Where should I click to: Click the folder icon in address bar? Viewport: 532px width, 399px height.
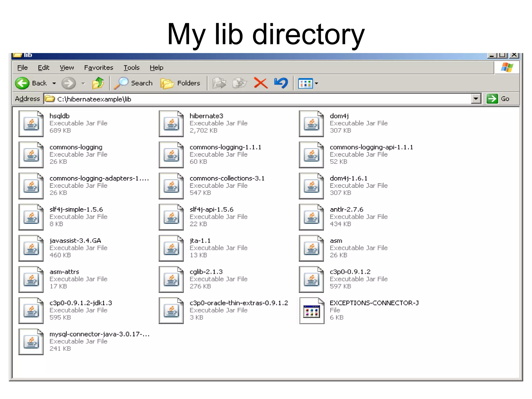(x=50, y=99)
